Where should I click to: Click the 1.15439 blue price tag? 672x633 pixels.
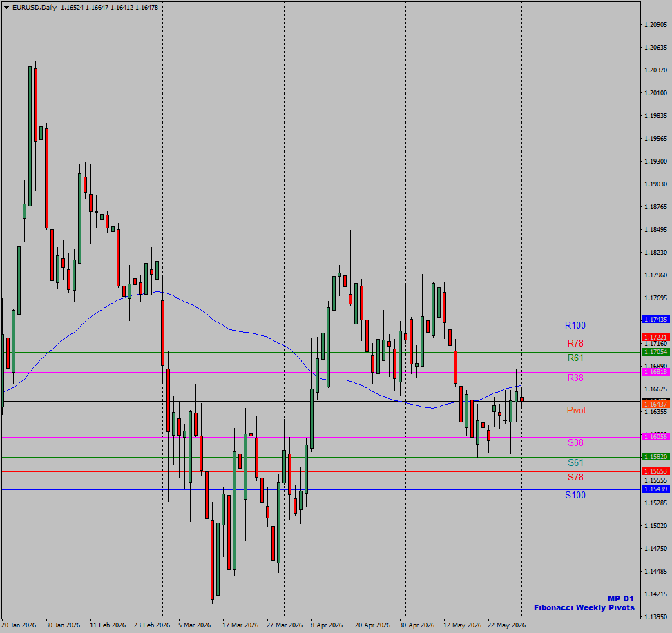655,489
